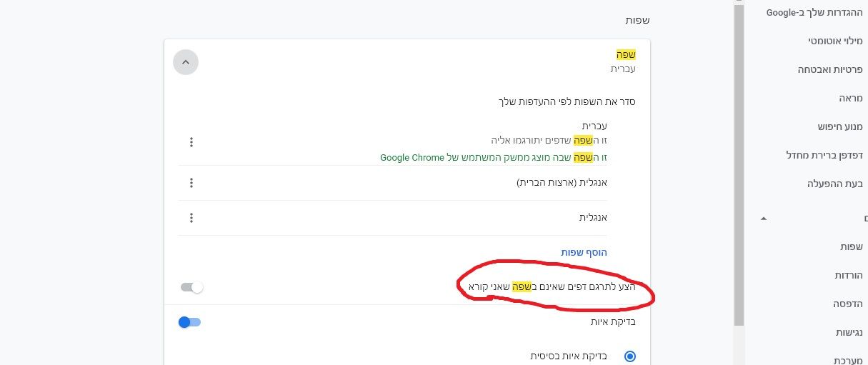Go to מילוי אוטומטי settings
This screenshot has height=365, width=868.
(x=834, y=41)
